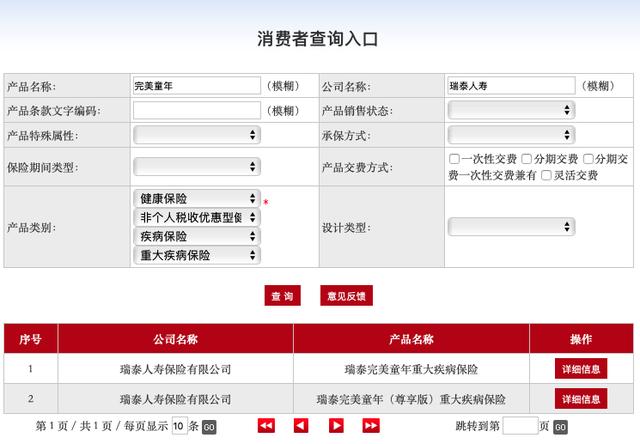Open the 保险期间类型 dropdown
The width and height of the screenshot is (640, 444).
197,166
